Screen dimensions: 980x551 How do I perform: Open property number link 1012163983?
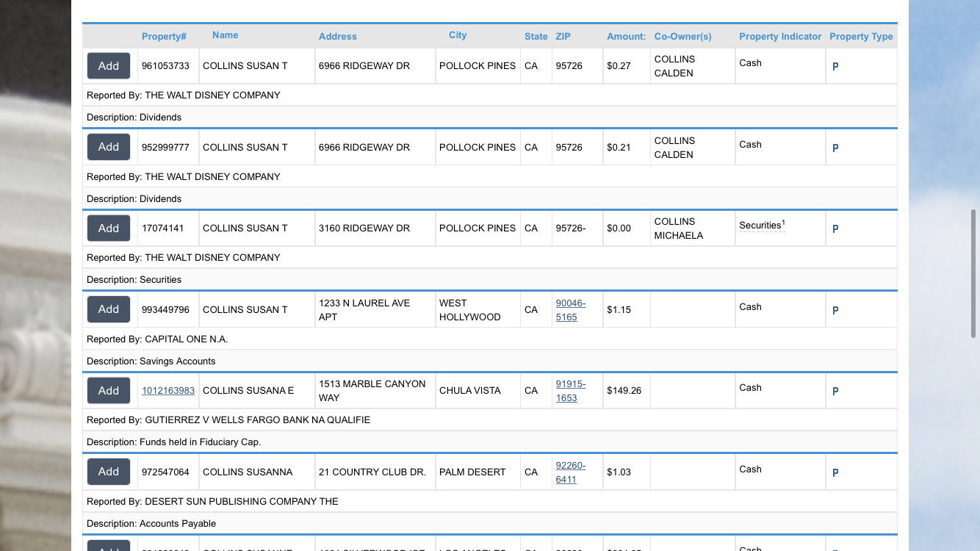click(x=168, y=391)
